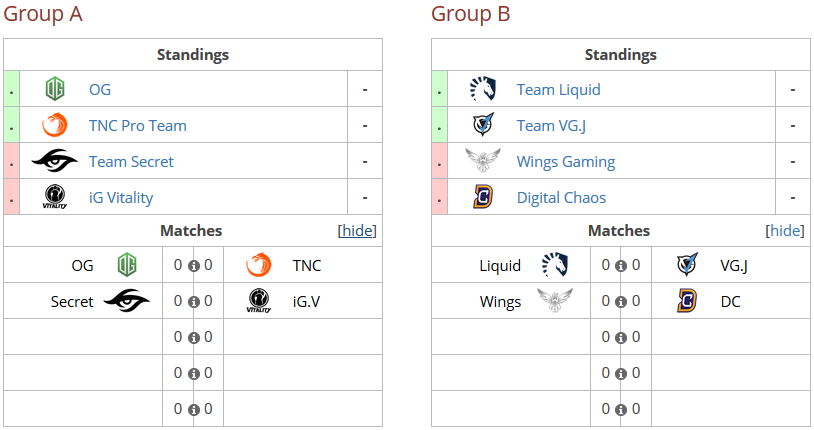Click the Digital Chaos logo in standings
This screenshot has width=814, height=430.
[483, 197]
